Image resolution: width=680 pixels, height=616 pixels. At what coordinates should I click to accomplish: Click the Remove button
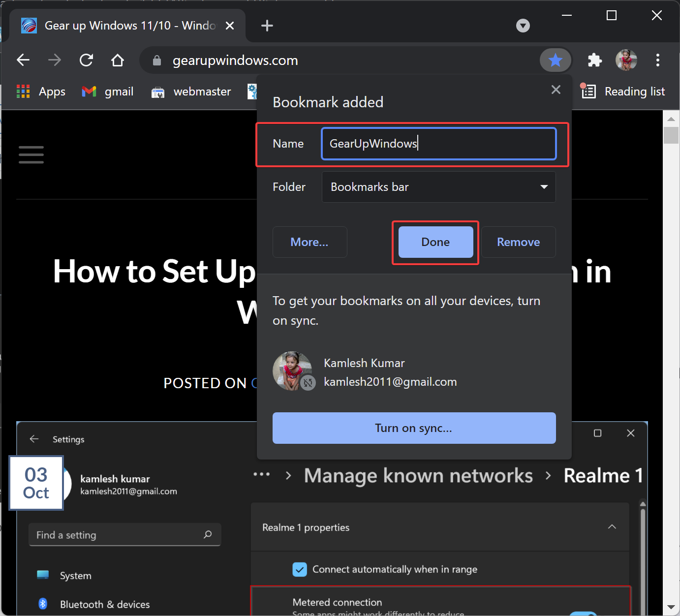click(519, 242)
